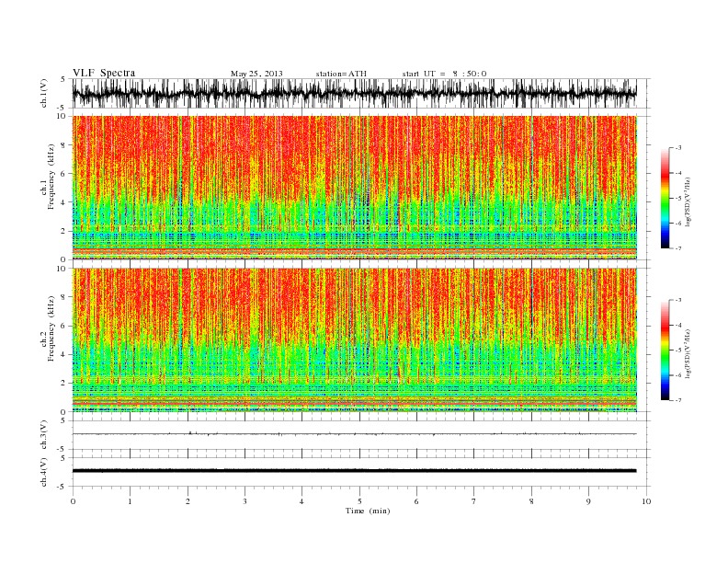728x563 pixels.
Task: Click the "-5" value on ch.1 colorbar
Action: click(678, 199)
